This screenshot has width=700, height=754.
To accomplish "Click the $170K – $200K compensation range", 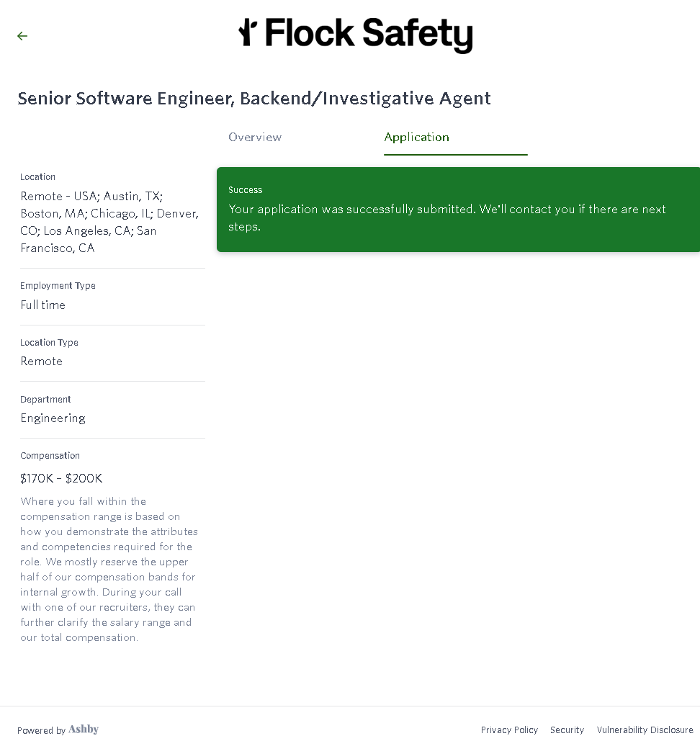I will point(61,478).
